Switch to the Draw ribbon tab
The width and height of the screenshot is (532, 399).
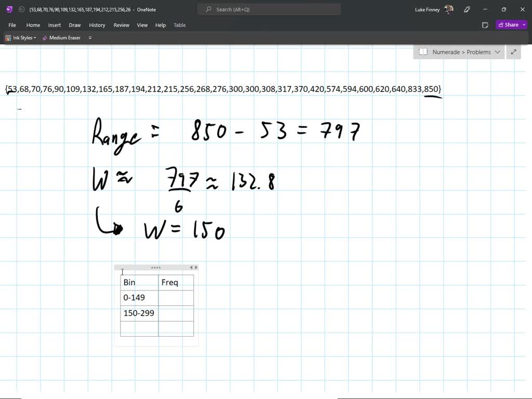[74, 25]
